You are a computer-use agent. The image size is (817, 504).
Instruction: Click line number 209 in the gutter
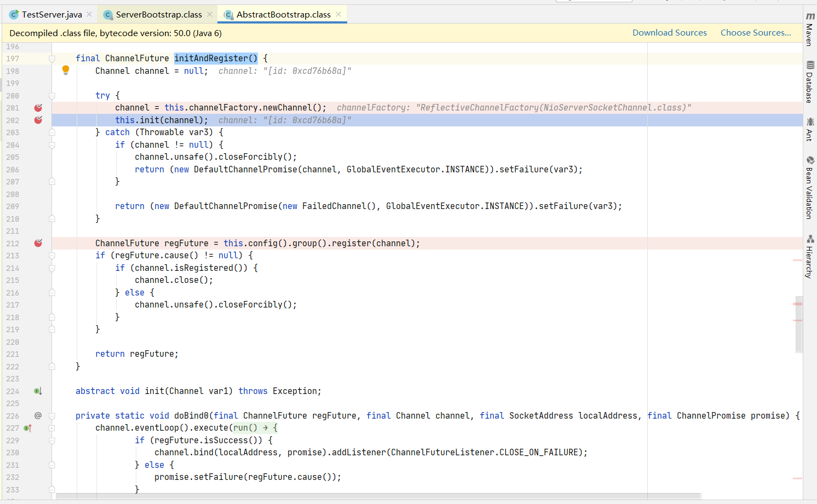click(x=13, y=206)
